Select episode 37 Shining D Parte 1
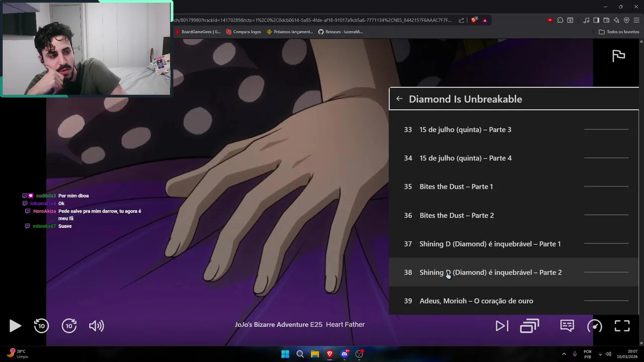Viewport: 644px width, 362px height. (514, 244)
